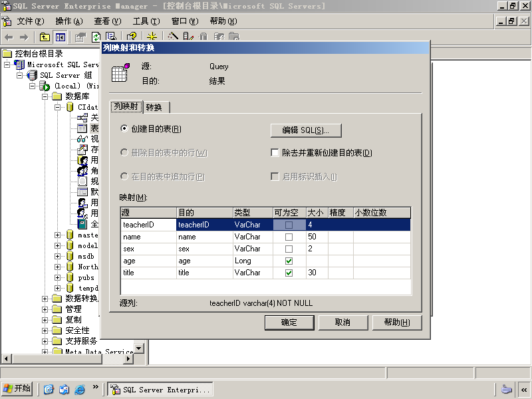
Task: Expand the 管理 folder node
Action: tap(45, 309)
